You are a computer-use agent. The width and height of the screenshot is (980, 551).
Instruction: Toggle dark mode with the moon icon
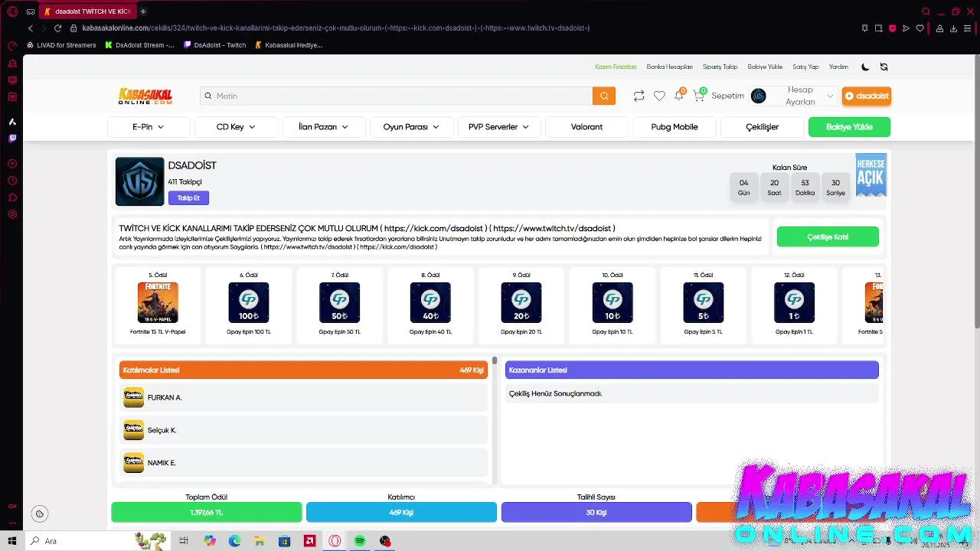(865, 67)
